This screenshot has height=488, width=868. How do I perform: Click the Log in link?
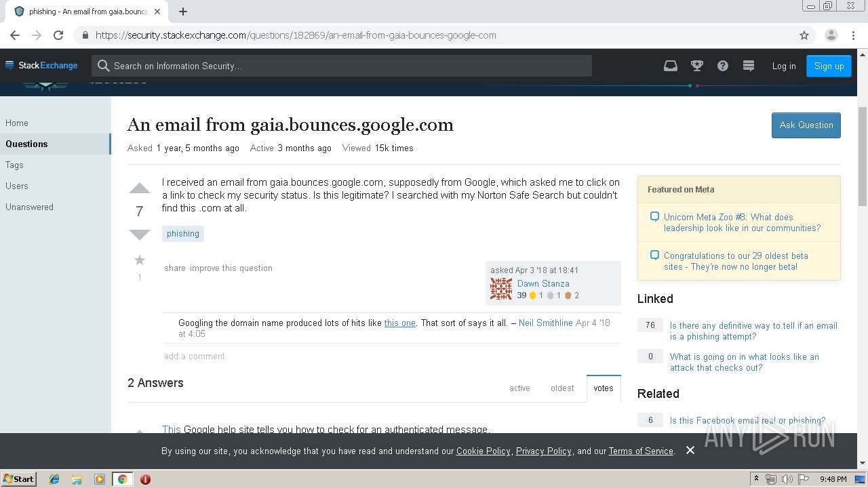(x=784, y=66)
